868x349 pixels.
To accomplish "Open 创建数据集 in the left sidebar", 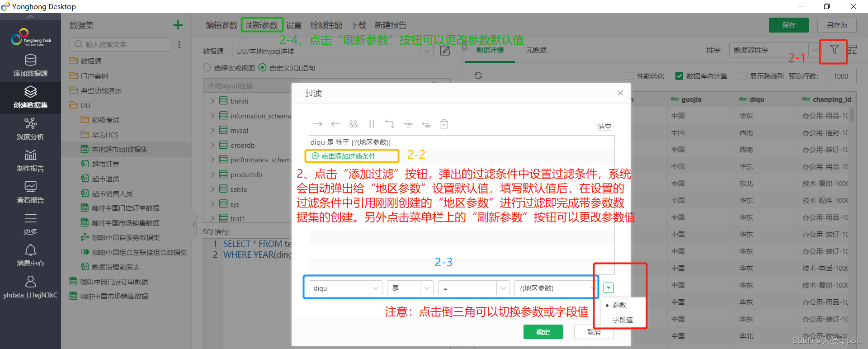I will 30,97.
